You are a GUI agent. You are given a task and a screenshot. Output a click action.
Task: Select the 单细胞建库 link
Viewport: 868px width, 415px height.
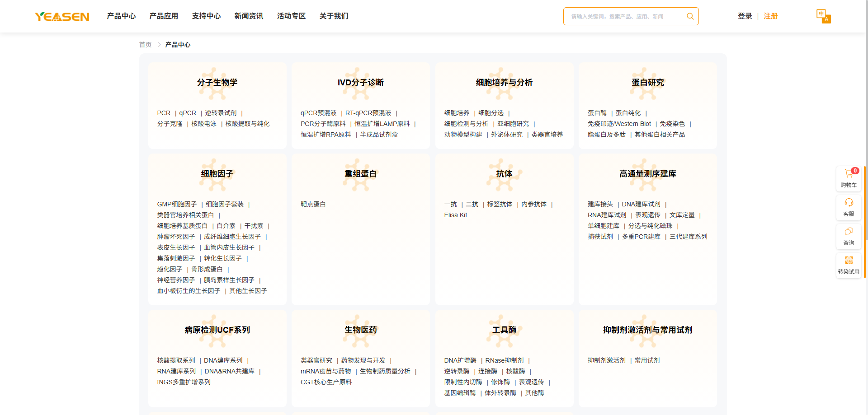[x=604, y=226]
